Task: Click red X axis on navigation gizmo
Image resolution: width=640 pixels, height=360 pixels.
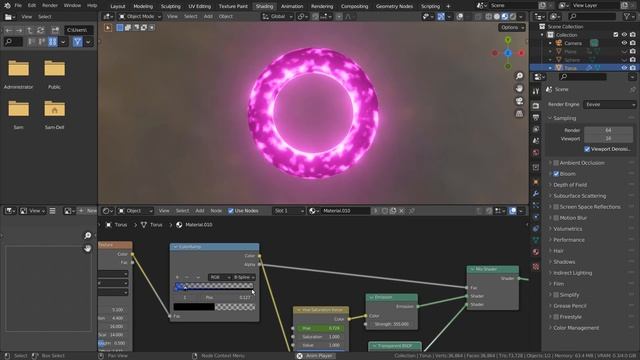Action: 521,53
